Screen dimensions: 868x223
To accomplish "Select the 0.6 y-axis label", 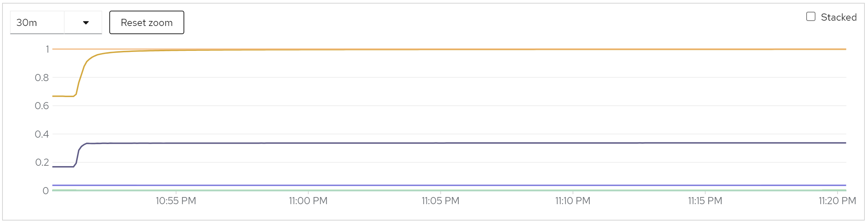I will click(42, 106).
